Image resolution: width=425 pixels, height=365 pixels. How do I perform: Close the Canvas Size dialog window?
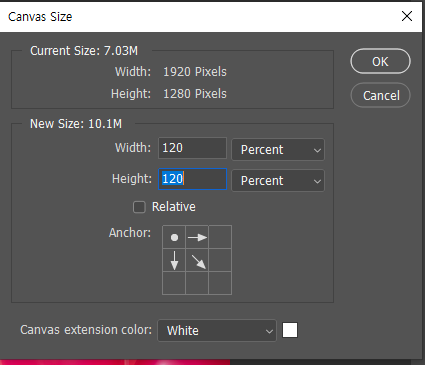click(x=407, y=16)
